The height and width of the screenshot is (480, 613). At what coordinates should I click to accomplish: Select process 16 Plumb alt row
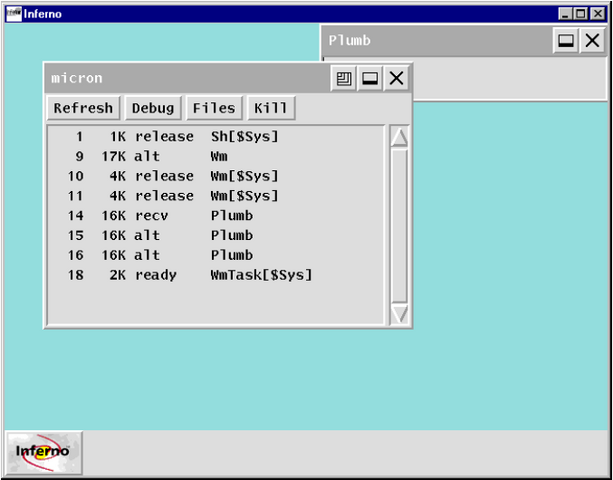point(215,255)
